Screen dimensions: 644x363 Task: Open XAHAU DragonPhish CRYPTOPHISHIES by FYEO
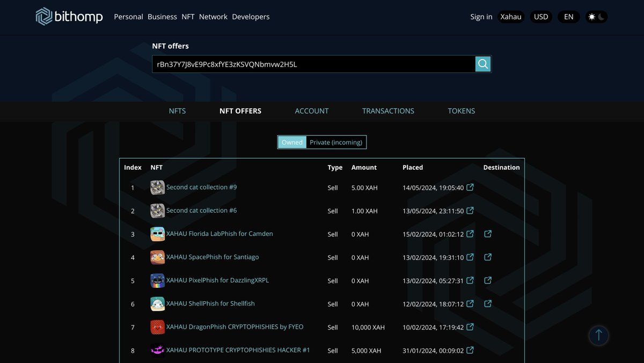tap(235, 326)
